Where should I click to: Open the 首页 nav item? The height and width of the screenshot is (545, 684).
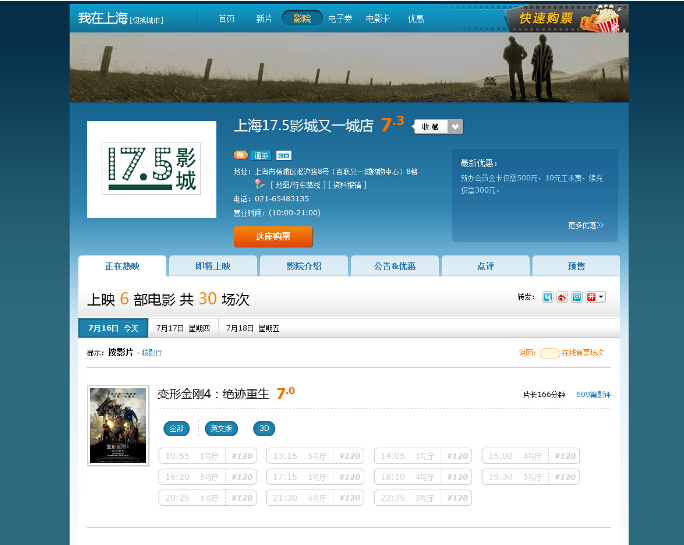coord(226,19)
